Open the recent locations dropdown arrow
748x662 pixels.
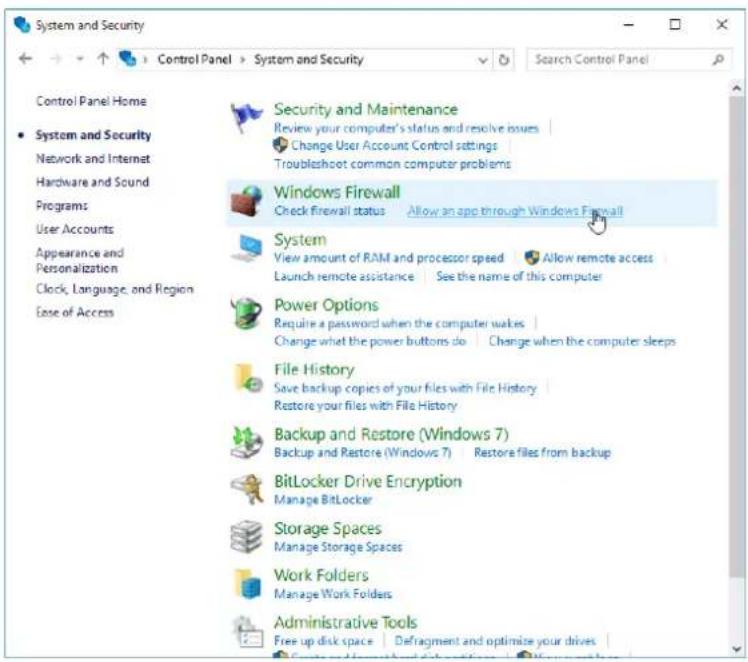(80, 59)
